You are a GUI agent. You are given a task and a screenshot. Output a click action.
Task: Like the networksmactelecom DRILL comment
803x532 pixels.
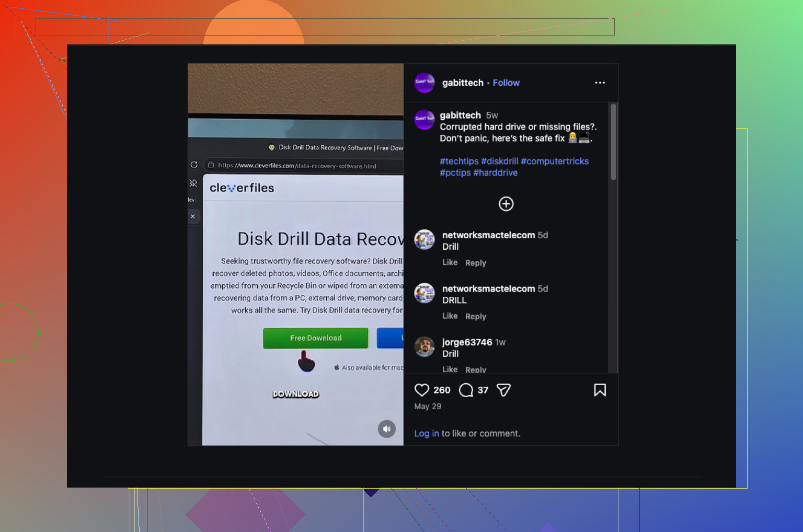coord(450,316)
